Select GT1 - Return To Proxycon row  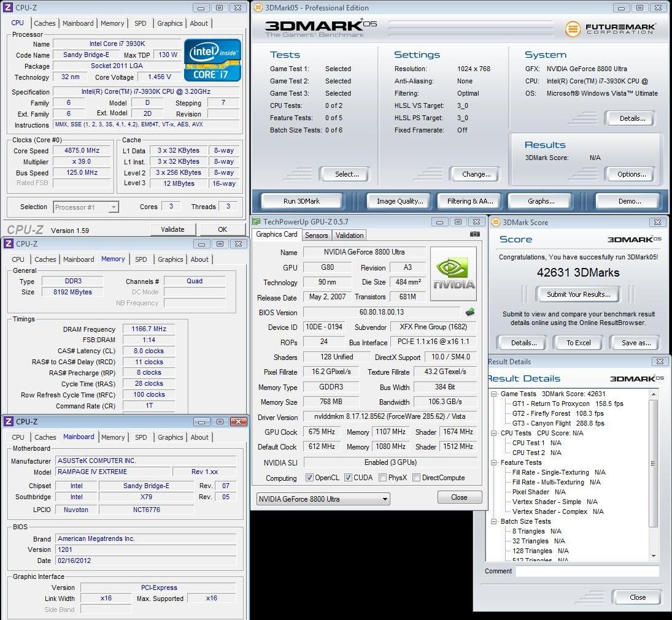click(x=568, y=404)
